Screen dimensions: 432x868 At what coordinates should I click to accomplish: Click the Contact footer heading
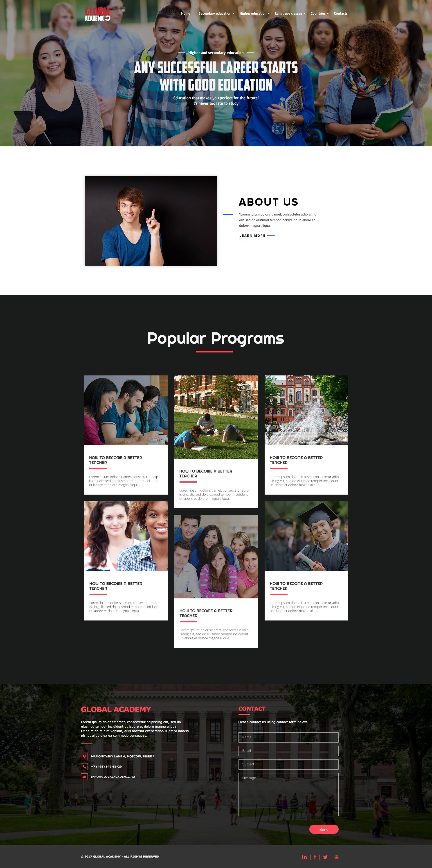coord(252,709)
